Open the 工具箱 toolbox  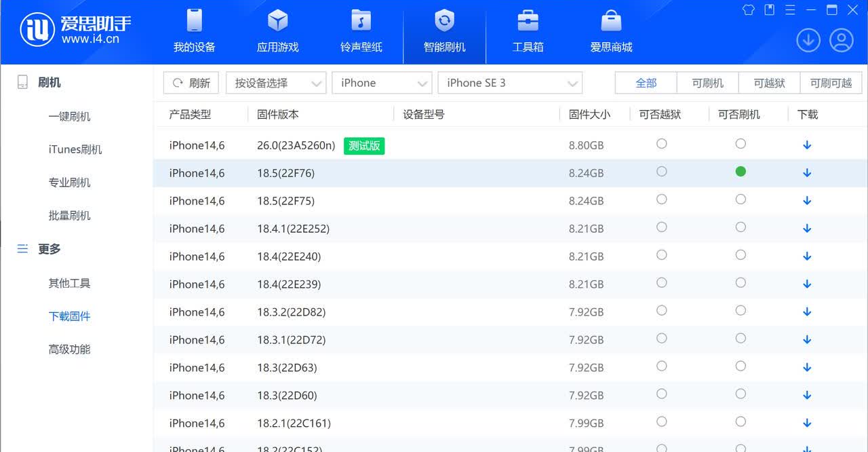click(528, 32)
